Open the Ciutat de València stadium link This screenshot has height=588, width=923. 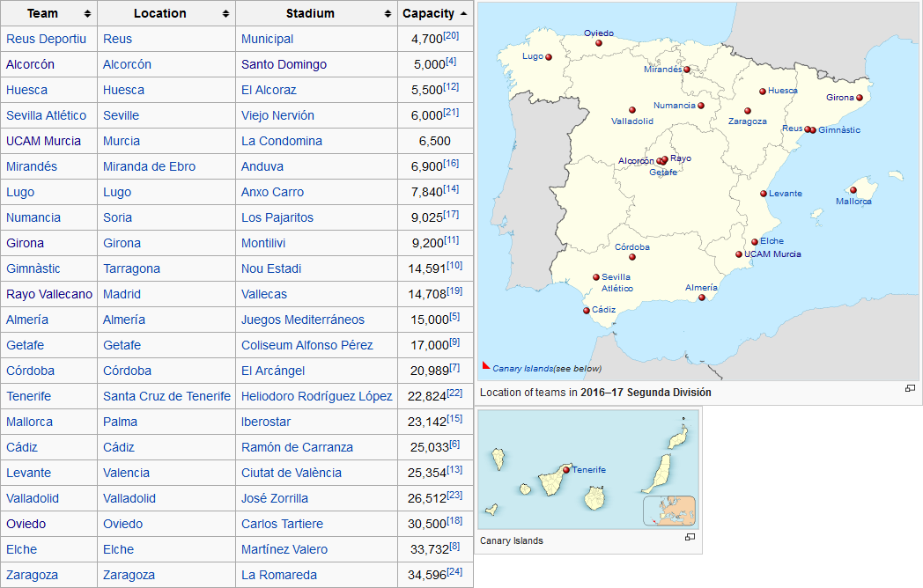tap(291, 473)
